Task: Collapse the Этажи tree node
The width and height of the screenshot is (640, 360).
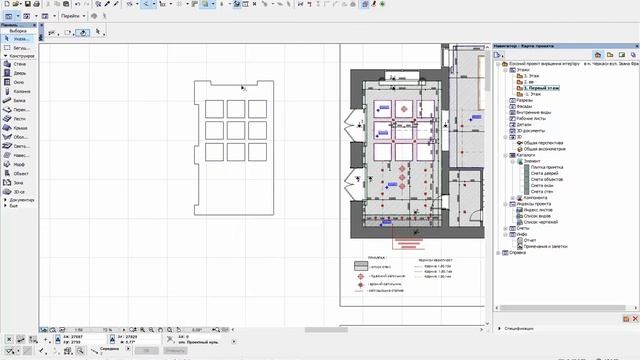Action: click(x=505, y=70)
